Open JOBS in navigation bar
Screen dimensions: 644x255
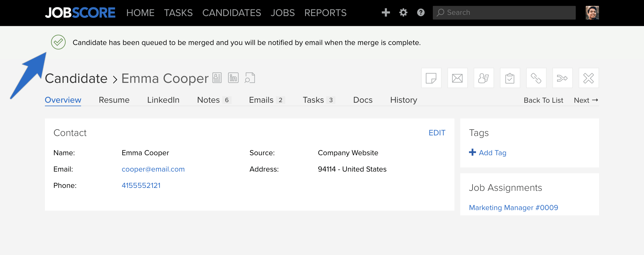tap(283, 13)
